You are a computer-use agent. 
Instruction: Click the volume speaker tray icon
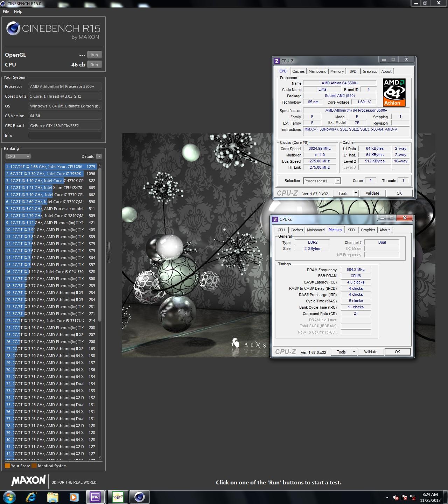pos(396,497)
